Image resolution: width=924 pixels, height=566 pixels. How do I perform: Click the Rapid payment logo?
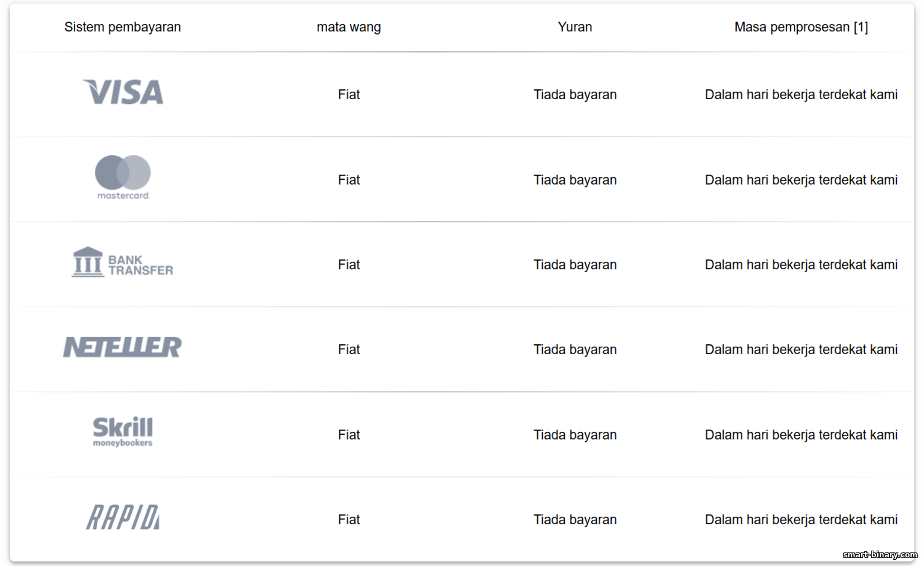(123, 517)
